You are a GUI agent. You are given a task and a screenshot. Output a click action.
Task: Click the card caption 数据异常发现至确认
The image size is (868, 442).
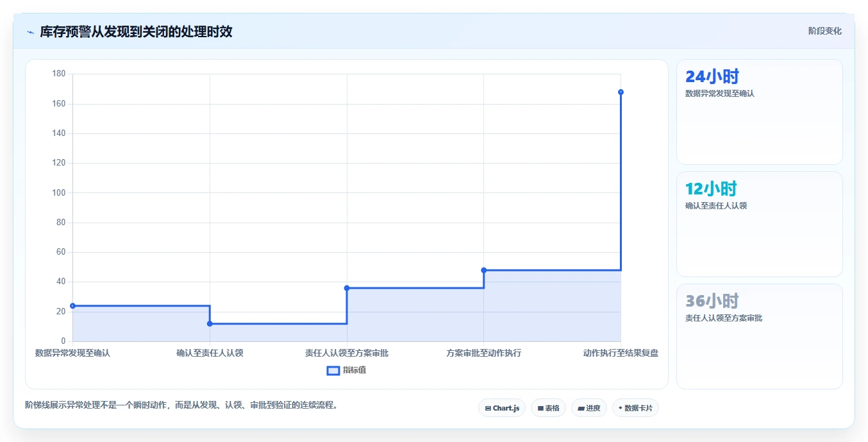(720, 94)
